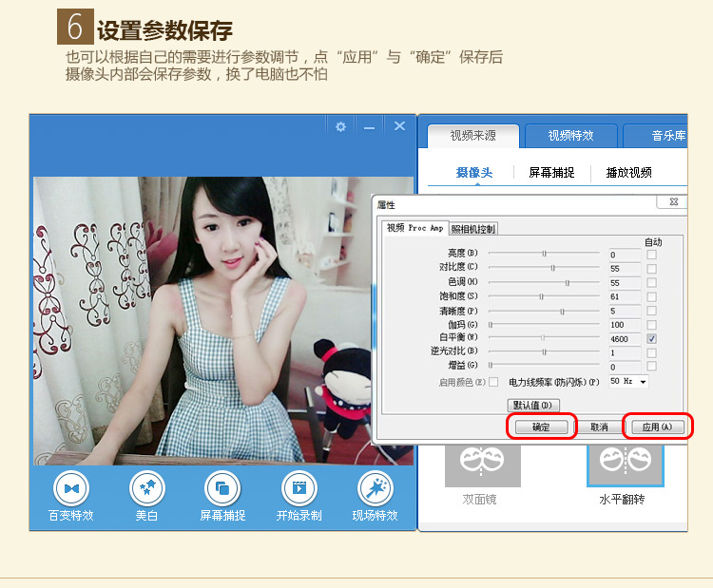Select the 双面镜 mirror effect thumbnail

(x=482, y=465)
